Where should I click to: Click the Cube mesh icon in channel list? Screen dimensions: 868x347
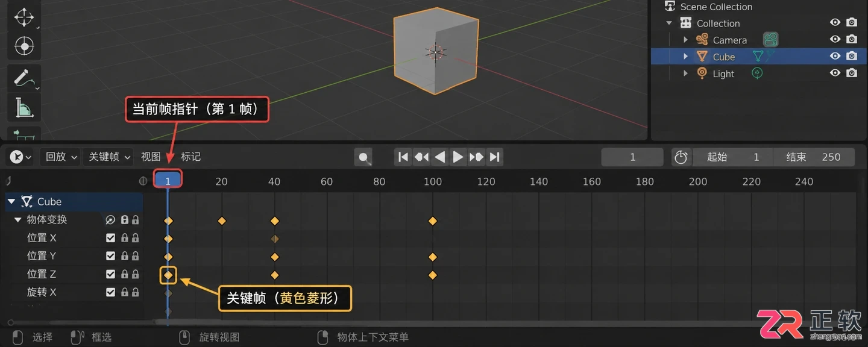pyautogui.click(x=27, y=201)
